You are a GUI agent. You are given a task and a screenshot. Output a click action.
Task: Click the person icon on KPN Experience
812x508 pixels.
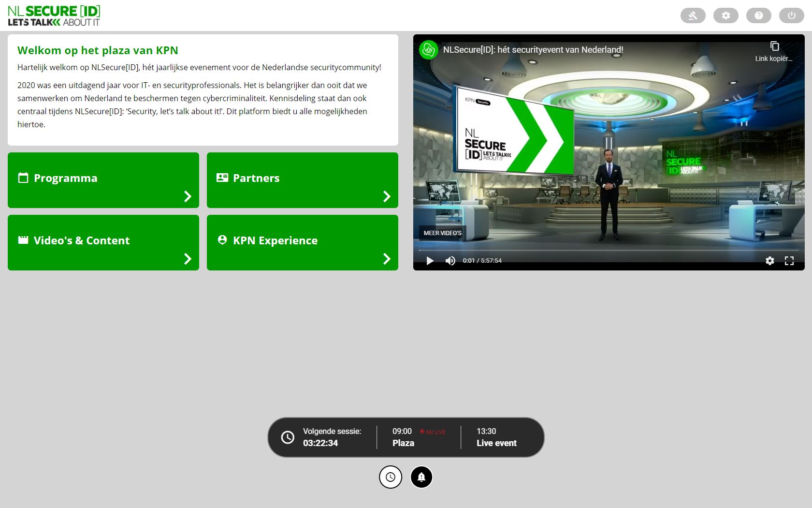pyautogui.click(x=222, y=240)
